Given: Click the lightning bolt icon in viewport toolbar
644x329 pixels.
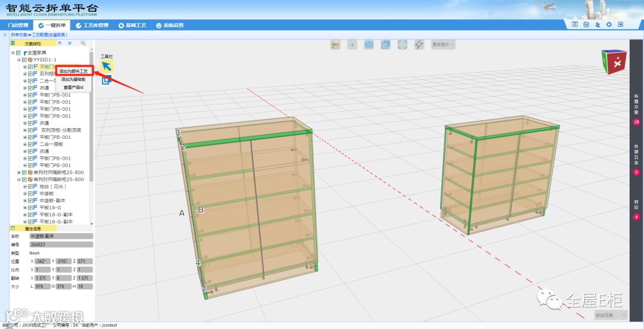Looking at the screenshot, I should click(419, 45).
